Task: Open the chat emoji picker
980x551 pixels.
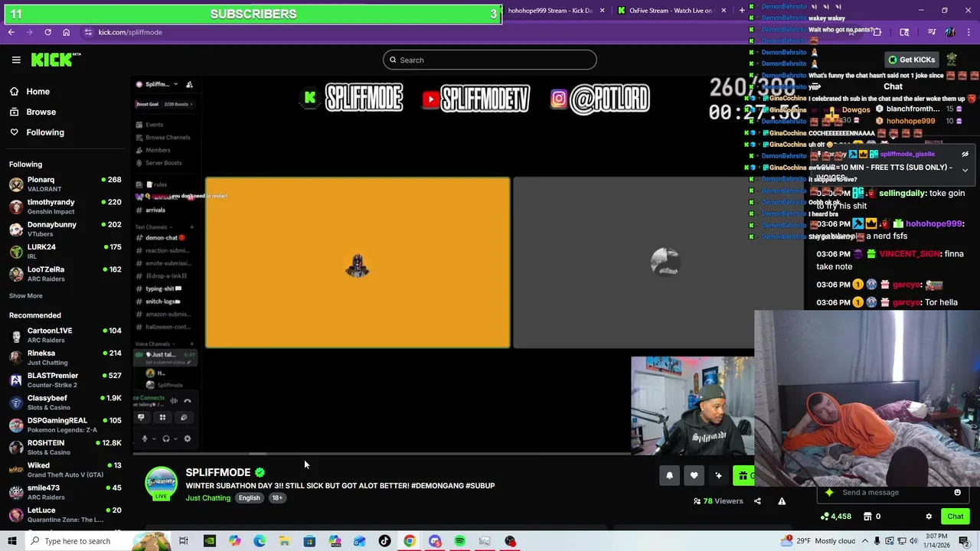Action: pyautogui.click(x=957, y=493)
